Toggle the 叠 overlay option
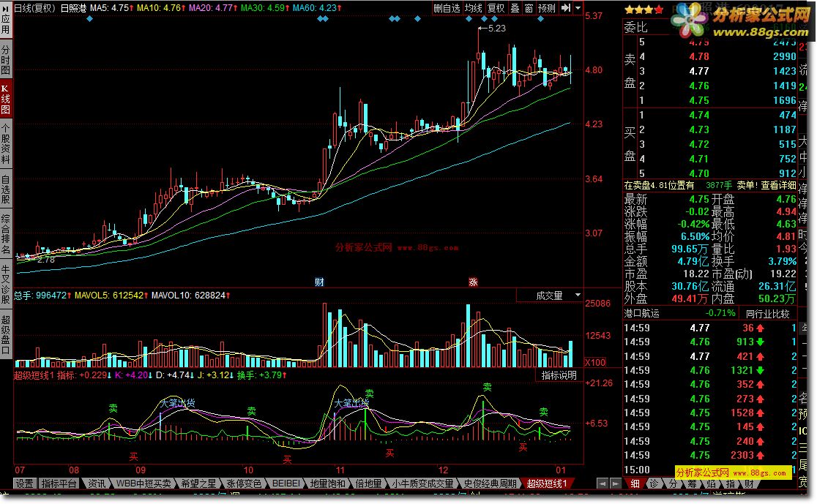Viewport: 817px width, 504px height. pyautogui.click(x=515, y=8)
